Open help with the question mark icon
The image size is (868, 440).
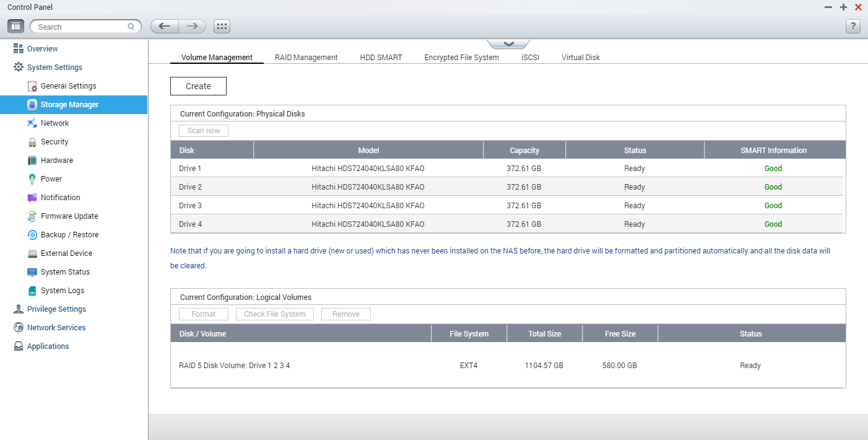pyautogui.click(x=853, y=26)
